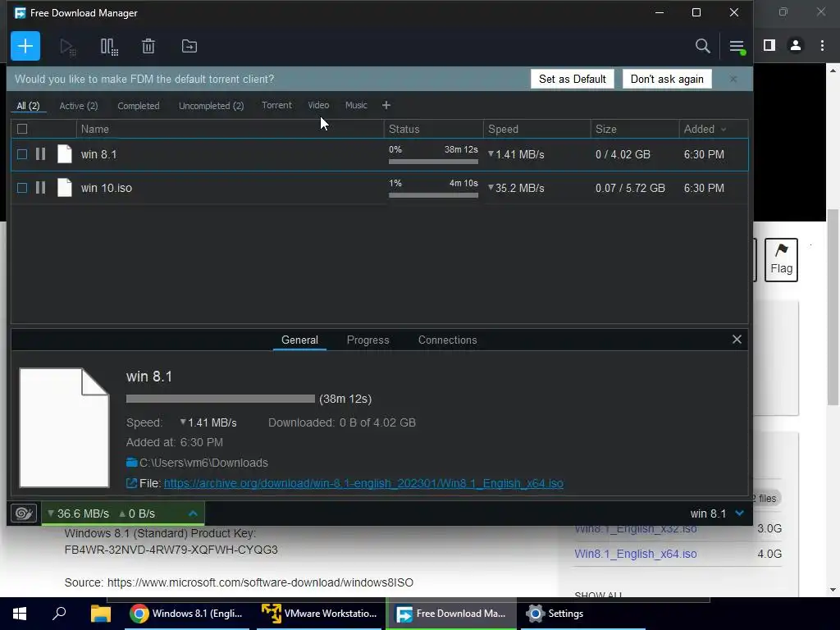The width and height of the screenshot is (840, 630).
Task: Pause selected downloads using the toolbar pause icon
Action: pos(109,47)
